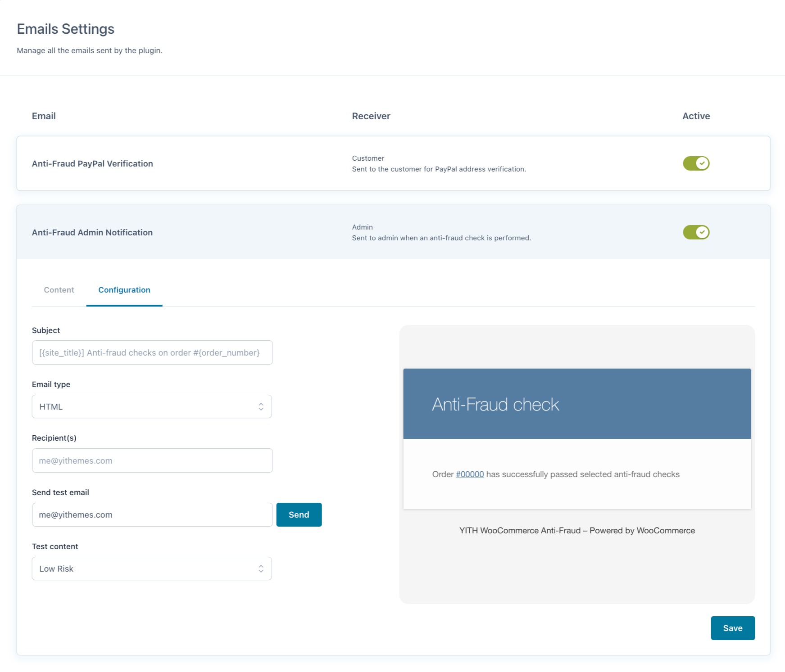Click the Receiver column header
785x672 pixels.
tap(371, 116)
